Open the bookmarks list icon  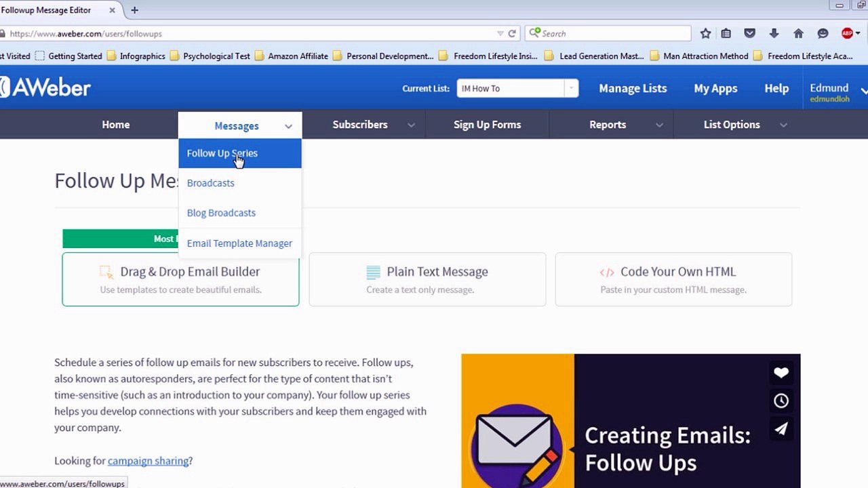[726, 33]
